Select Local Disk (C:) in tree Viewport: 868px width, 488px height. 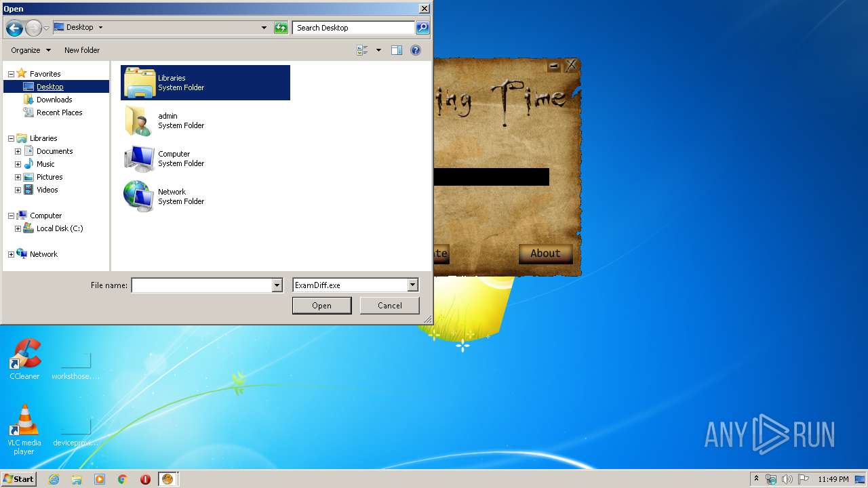coord(60,228)
